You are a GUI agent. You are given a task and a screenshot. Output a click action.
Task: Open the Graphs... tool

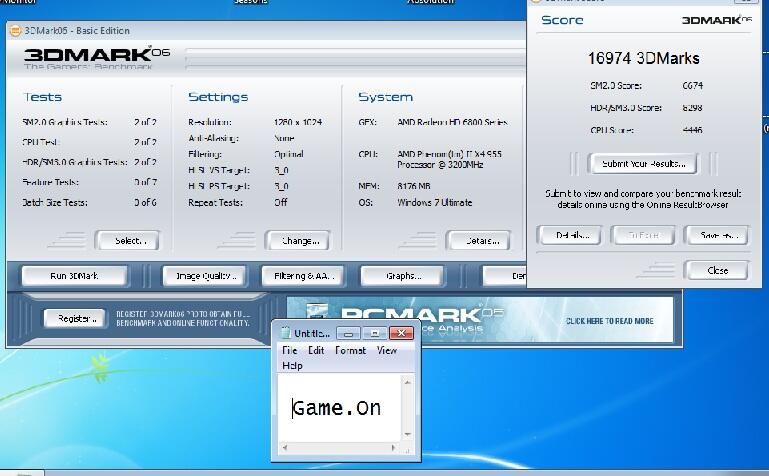tap(402, 276)
